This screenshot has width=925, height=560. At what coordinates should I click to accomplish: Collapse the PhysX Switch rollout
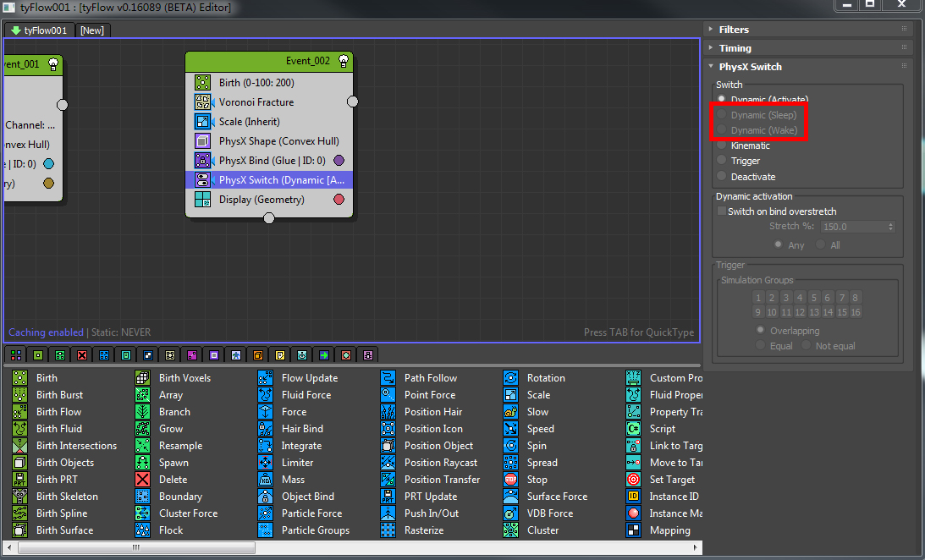pos(750,67)
